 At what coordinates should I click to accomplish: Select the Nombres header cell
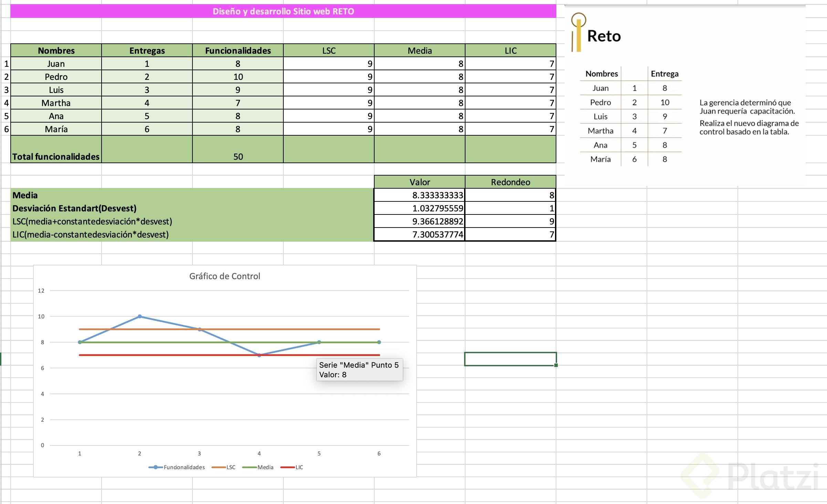pos(56,51)
